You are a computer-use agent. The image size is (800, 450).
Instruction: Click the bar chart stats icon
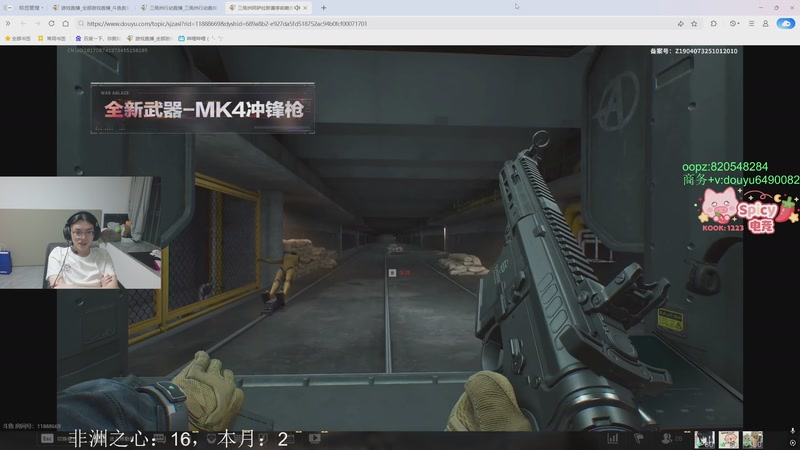[613, 438]
